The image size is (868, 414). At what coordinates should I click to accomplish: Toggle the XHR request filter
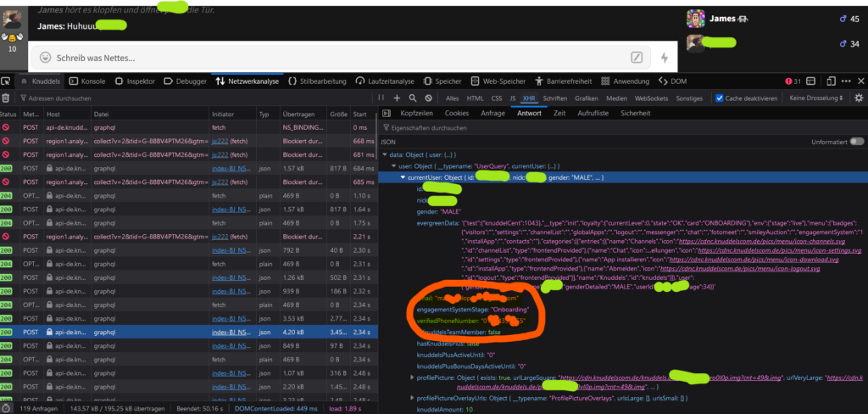click(x=529, y=98)
